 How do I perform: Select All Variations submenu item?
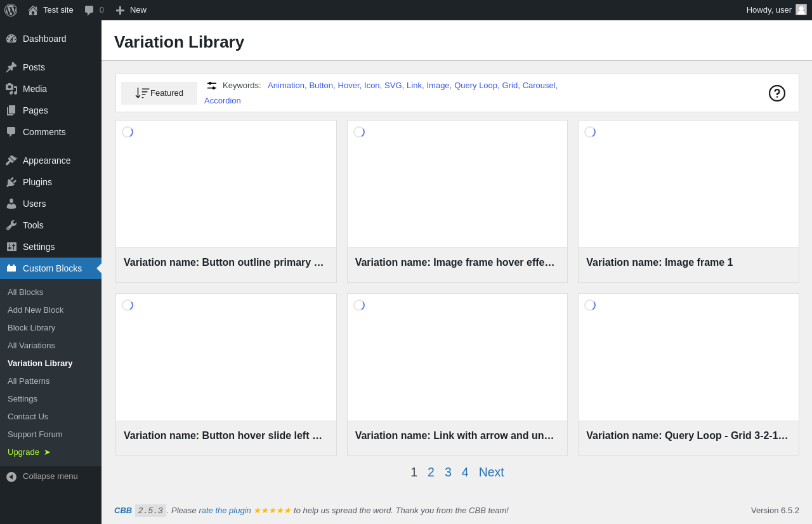click(x=31, y=346)
